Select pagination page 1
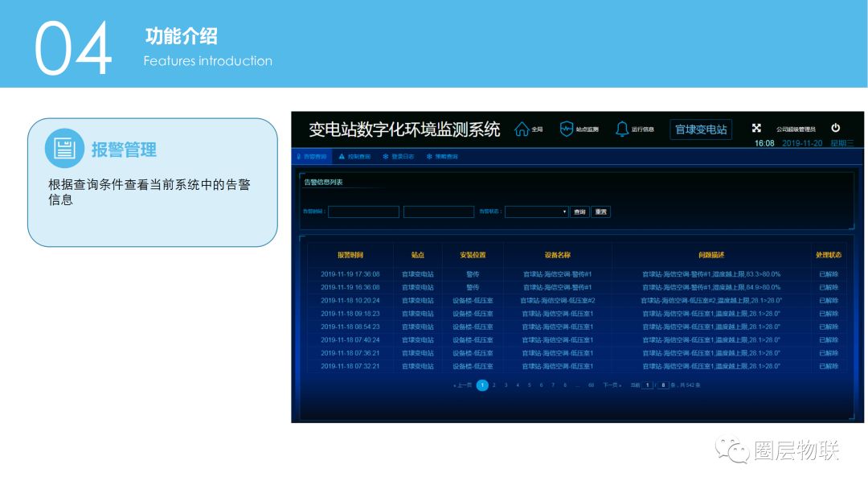The width and height of the screenshot is (868, 489). click(x=482, y=385)
